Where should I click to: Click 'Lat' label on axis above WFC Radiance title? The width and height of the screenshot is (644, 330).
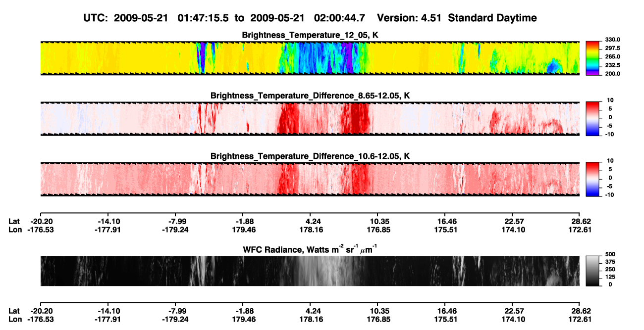coord(14,221)
